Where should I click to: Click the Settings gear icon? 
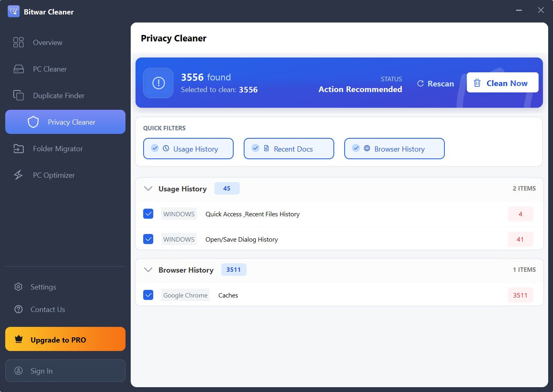coord(19,287)
